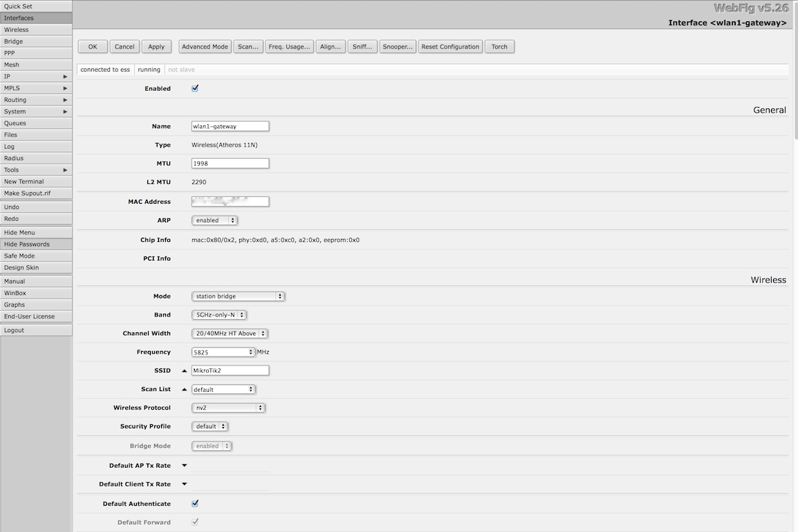This screenshot has height=532, width=798.
Task: Open the Freq. Usage tool
Action: [x=288, y=47]
